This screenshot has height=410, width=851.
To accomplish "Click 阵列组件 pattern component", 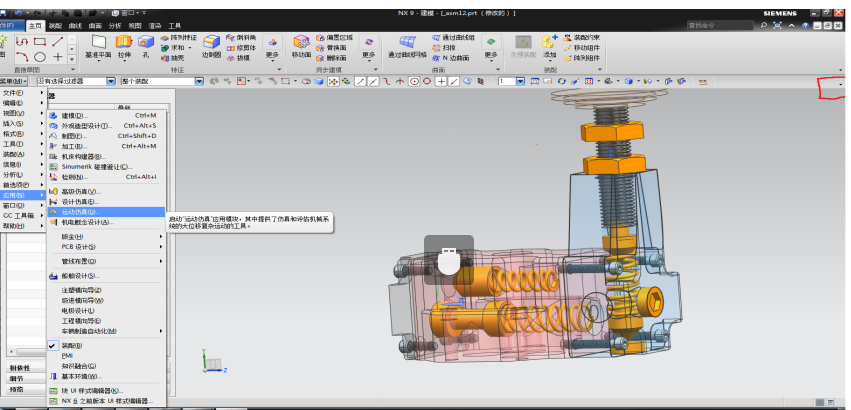I will [x=582, y=58].
